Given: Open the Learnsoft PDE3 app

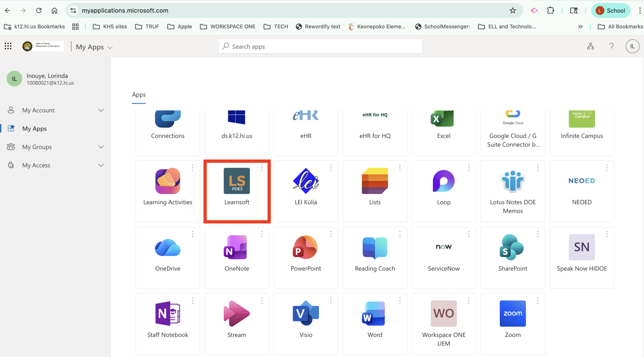Looking at the screenshot, I should click(x=237, y=191).
